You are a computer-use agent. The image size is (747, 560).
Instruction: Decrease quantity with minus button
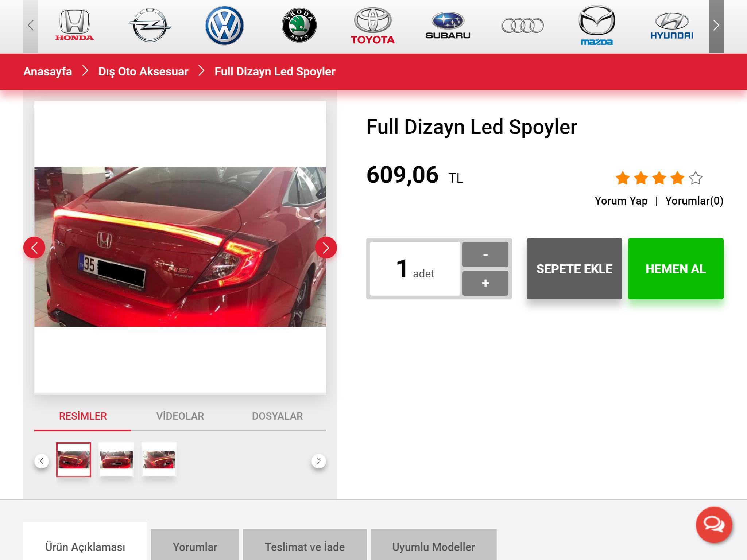click(485, 254)
